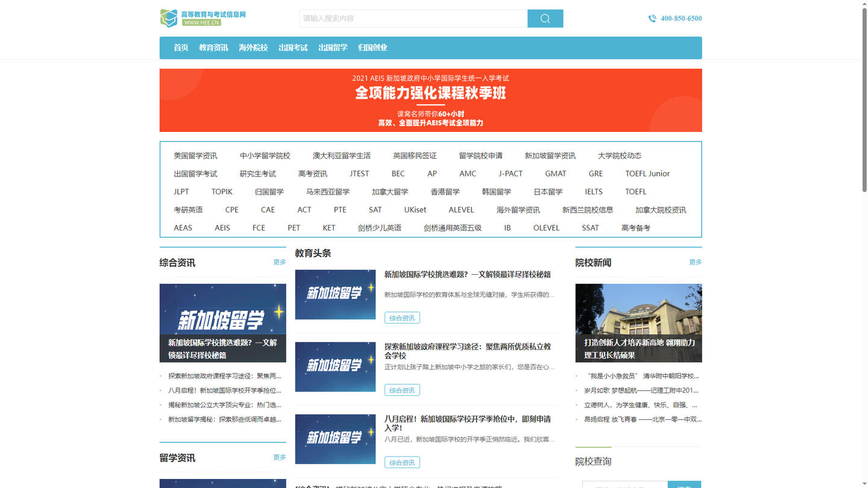The image size is (868, 488).
Task: Open the 剑桥通用英语五级 tag
Action: coord(453,228)
